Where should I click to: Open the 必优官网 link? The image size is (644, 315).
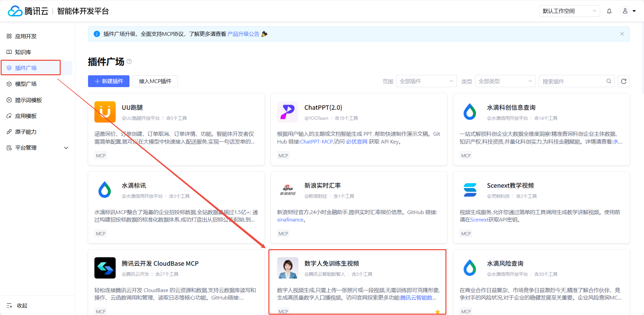pos(357,142)
